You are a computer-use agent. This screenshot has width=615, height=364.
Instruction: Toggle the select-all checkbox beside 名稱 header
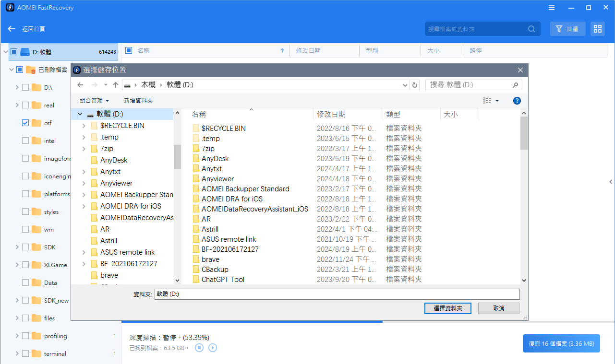pos(129,50)
